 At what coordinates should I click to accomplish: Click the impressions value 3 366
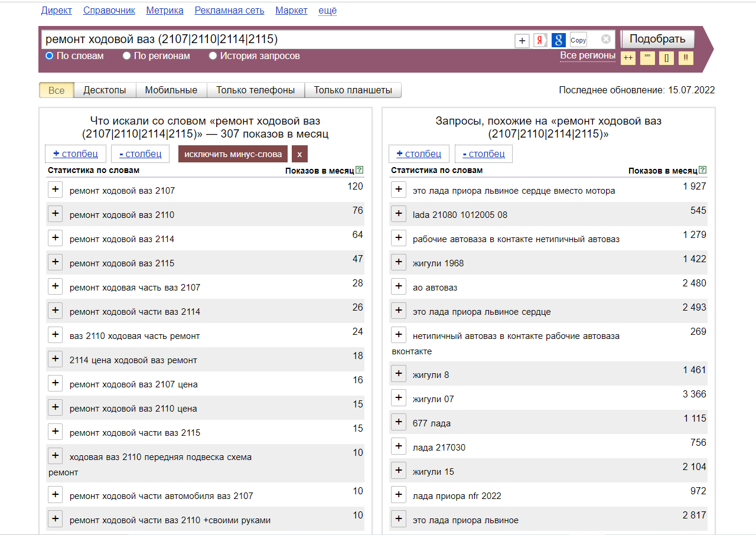click(694, 394)
